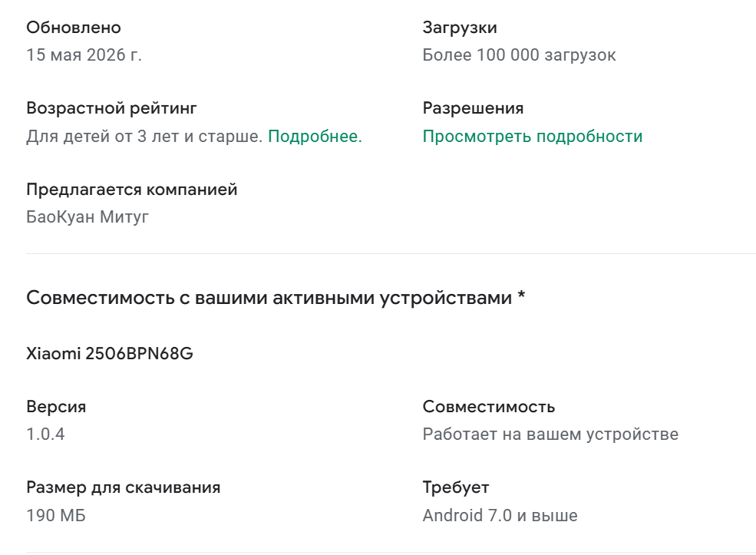Select the 190 МБ size value

coord(56,515)
